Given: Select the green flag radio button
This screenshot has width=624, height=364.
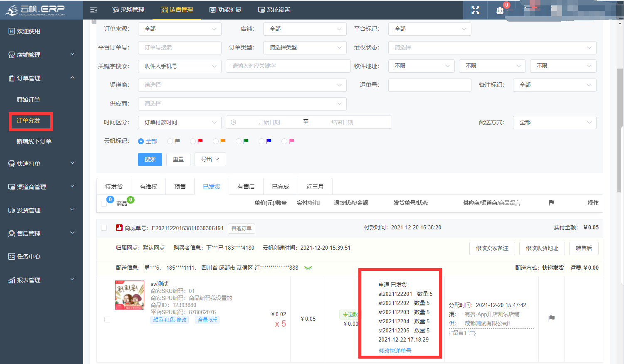Looking at the screenshot, I should 239,141.
